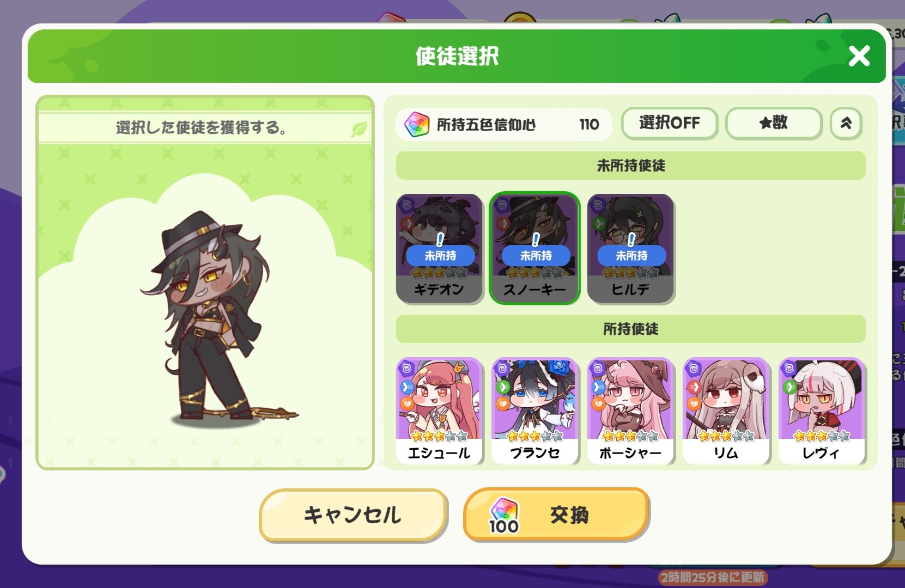
Task: Toggle the 選択OFF filter button
Action: (x=669, y=123)
